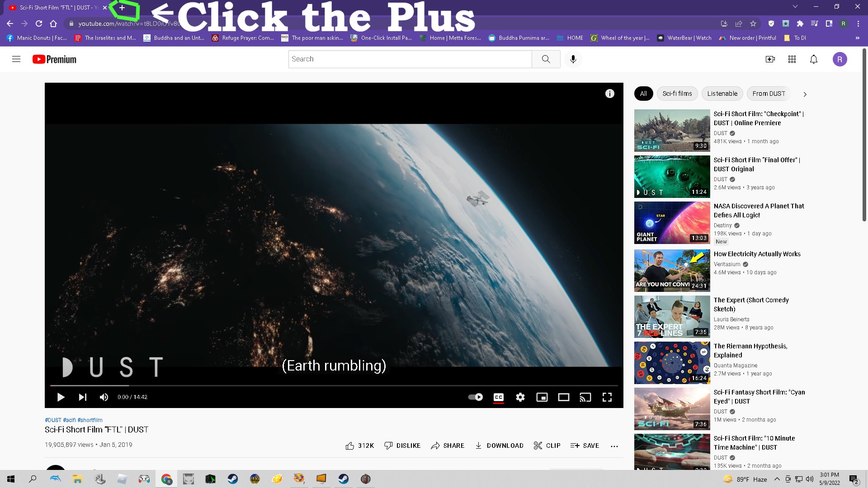Enter full screen mode
This screenshot has height=488, width=868.
[607, 397]
